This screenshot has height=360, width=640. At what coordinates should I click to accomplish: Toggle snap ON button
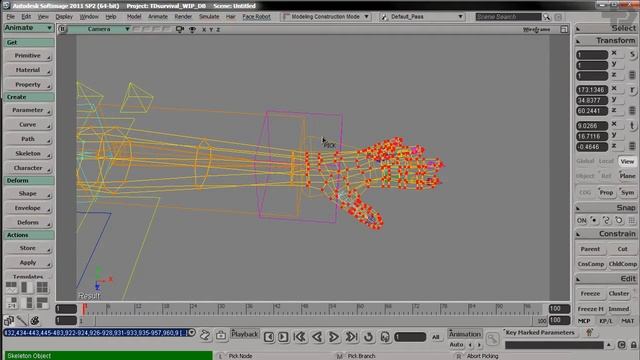(581, 220)
